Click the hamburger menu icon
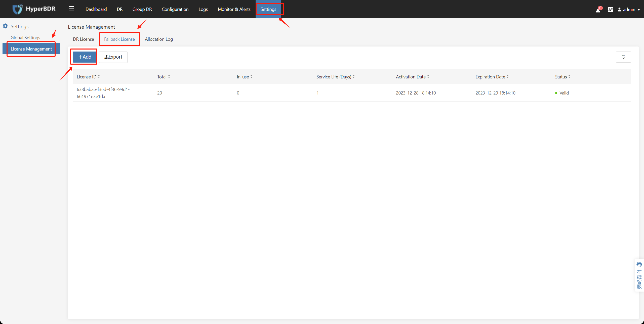644x324 pixels. coord(72,9)
